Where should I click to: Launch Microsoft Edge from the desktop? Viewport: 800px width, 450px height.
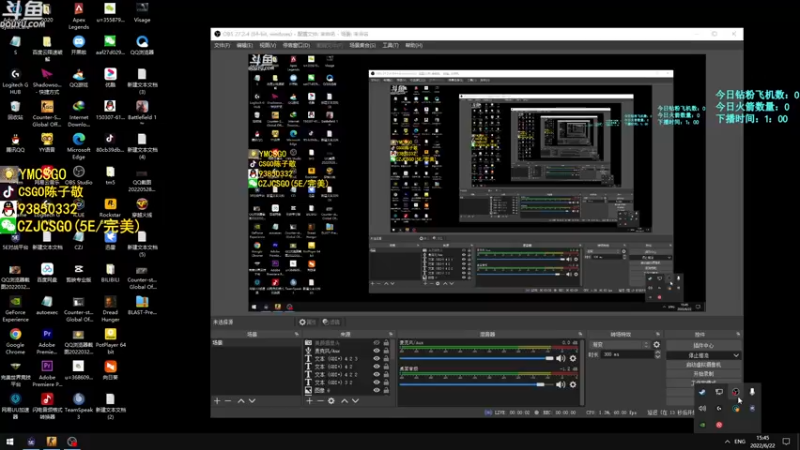point(79,146)
